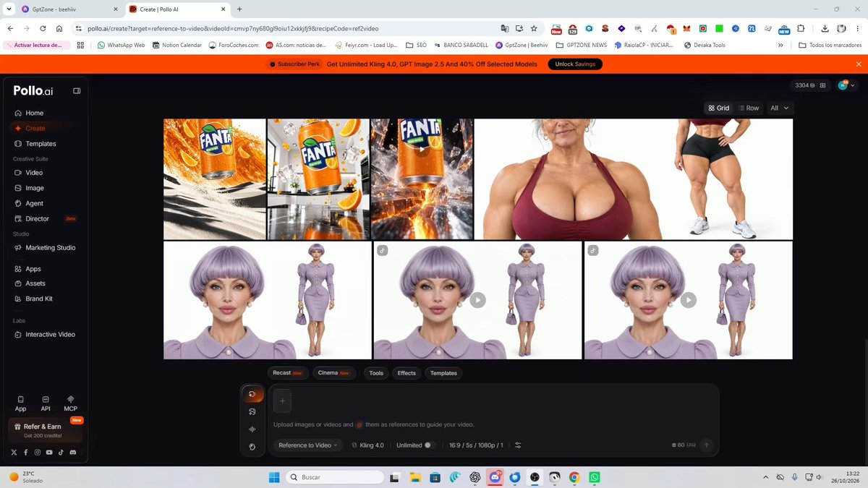Switch gallery to Grid view
Viewport: 868px width, 488px height.
coord(719,108)
